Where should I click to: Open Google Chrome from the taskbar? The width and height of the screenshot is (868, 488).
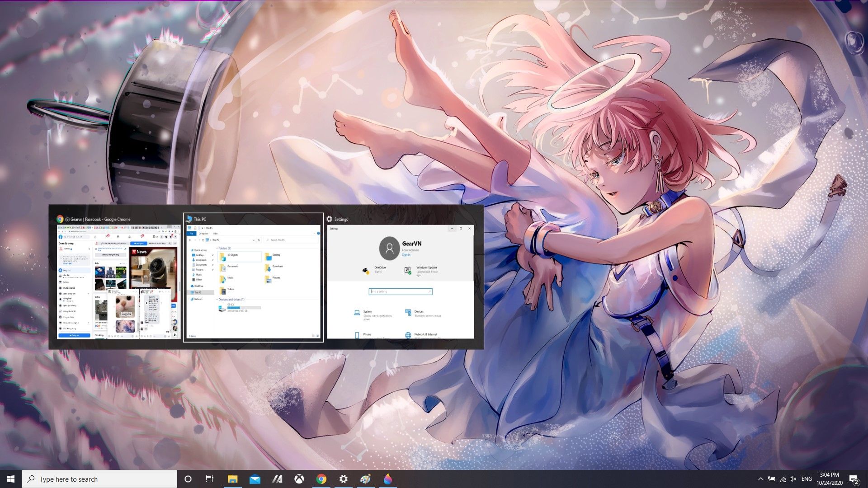point(321,479)
